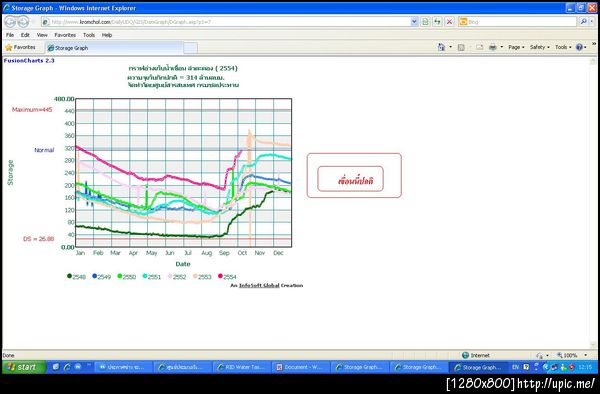Click the EN language indicator in tray

tap(515, 367)
